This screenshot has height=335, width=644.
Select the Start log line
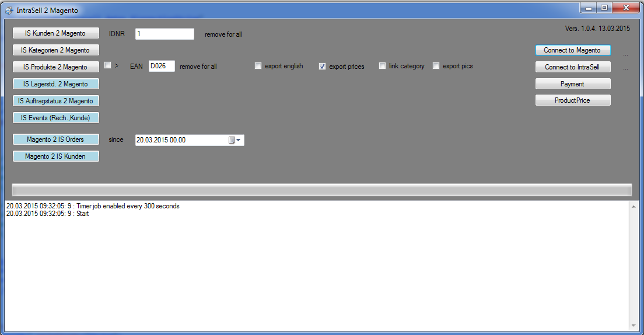[x=48, y=214]
